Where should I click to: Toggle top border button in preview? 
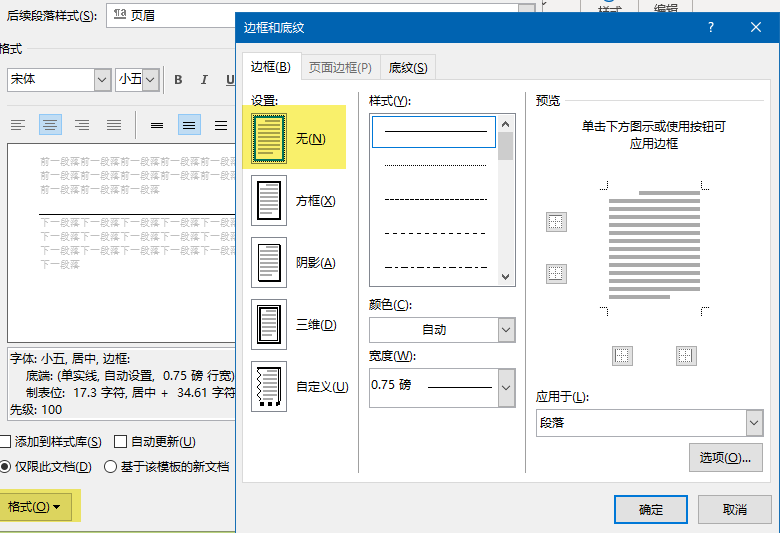(556, 222)
